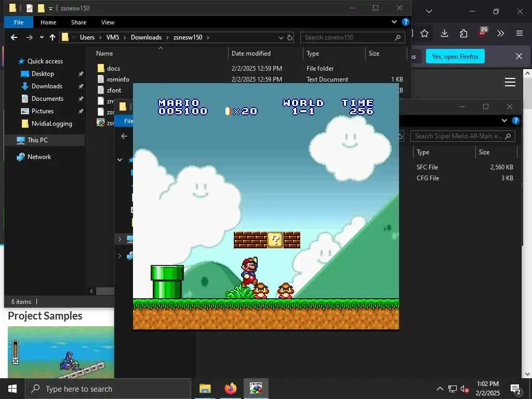532x399 pixels.
Task: Switch to the Home ribbon tab
Action: click(x=48, y=22)
